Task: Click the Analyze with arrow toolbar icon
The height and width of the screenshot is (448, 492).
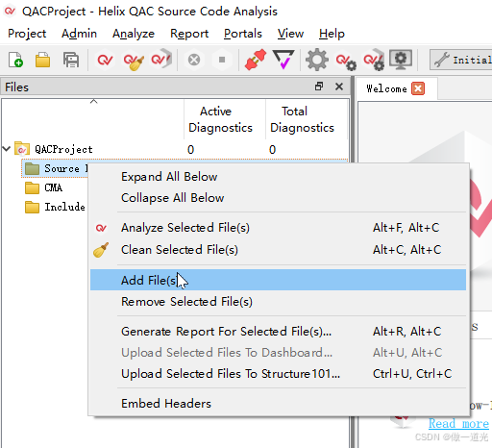Action: (x=161, y=60)
